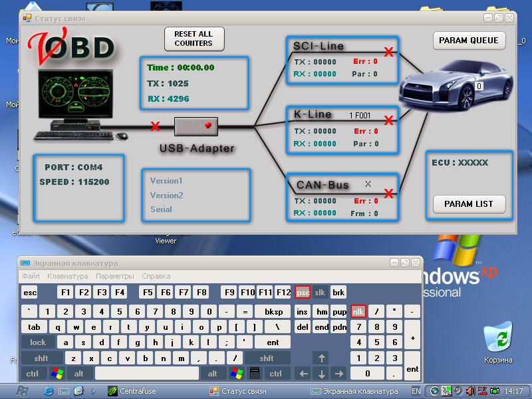Open the Клавиатура menu
The width and height of the screenshot is (532, 399).
(x=67, y=276)
